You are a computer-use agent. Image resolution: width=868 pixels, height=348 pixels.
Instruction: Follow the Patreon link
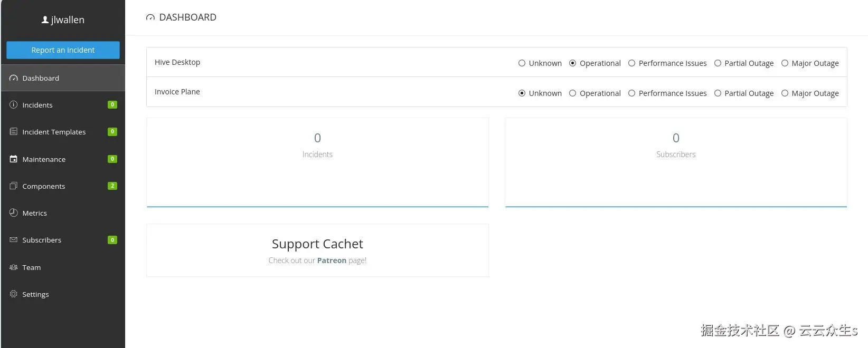332,260
